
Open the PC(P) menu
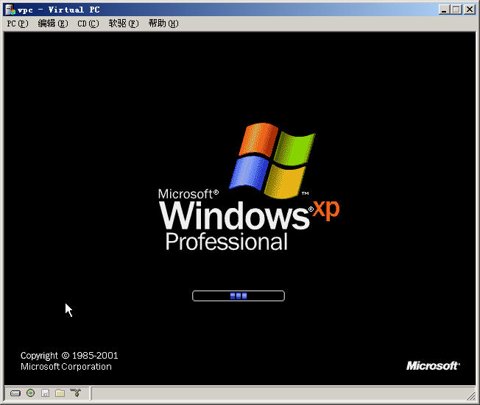coord(18,24)
